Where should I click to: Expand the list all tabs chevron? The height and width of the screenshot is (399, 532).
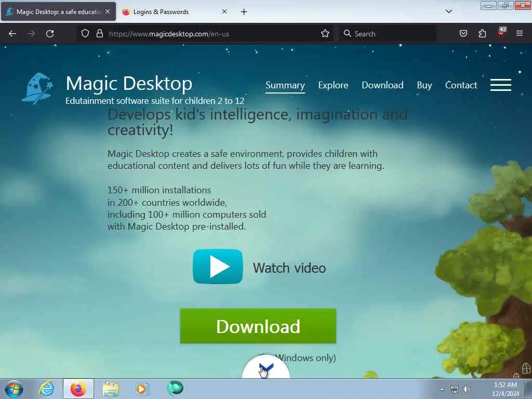(448, 11)
